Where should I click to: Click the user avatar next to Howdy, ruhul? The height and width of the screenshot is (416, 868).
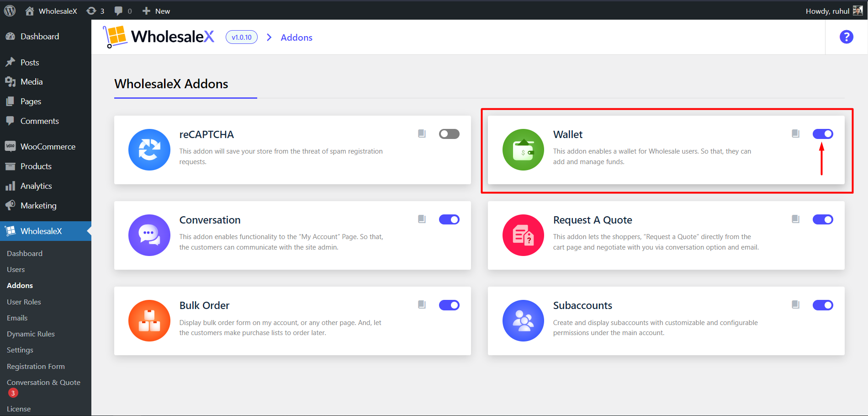click(858, 11)
